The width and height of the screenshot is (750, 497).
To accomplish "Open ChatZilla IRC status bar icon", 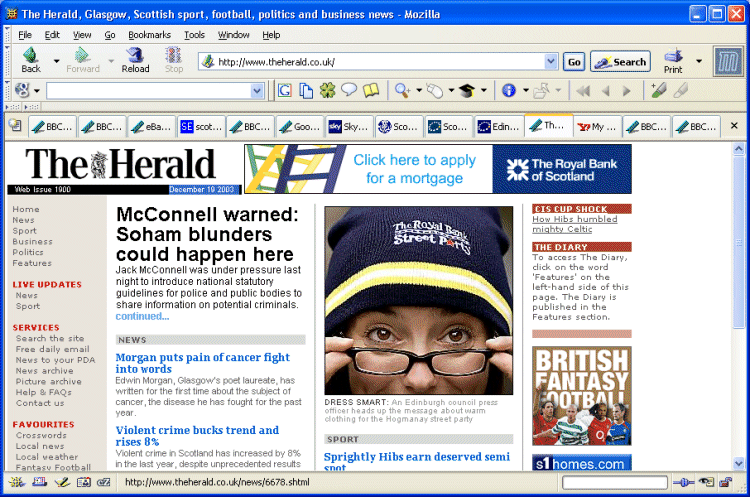I will 103,482.
